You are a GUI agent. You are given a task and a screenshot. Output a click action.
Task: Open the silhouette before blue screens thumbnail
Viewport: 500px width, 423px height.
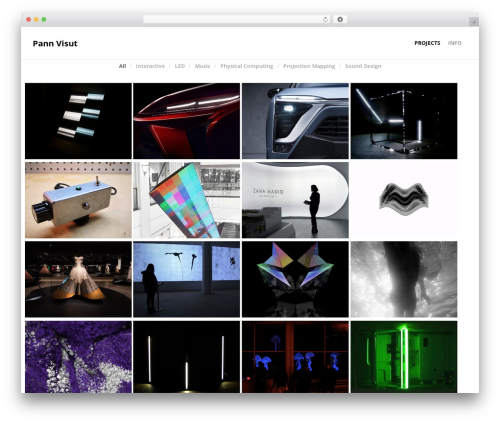point(187,279)
